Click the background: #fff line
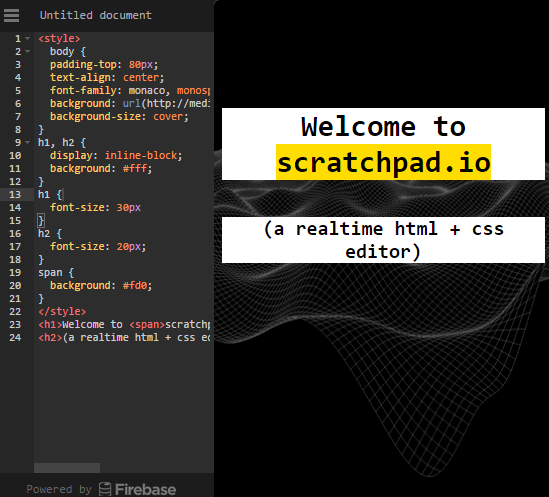This screenshot has width=549, height=497. click(101, 168)
